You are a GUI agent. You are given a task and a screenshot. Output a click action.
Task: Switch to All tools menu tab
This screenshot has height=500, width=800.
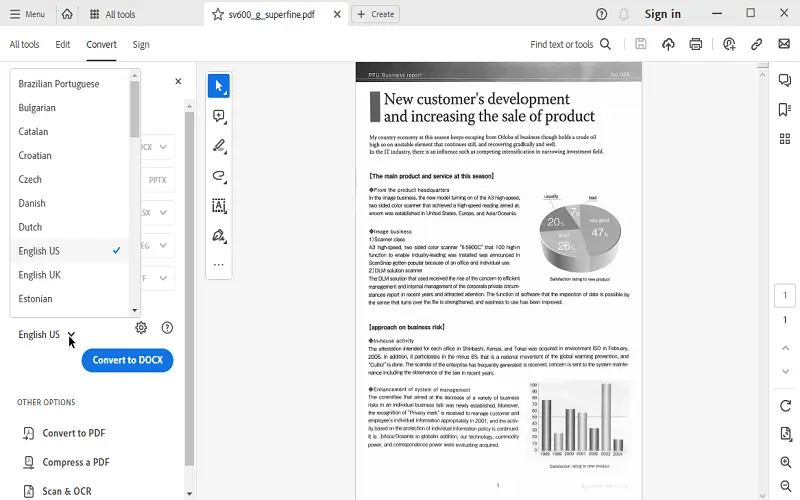24,44
